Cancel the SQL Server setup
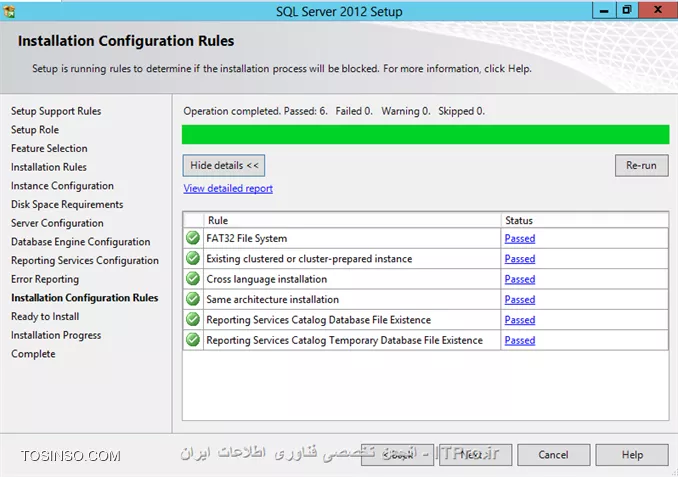The height and width of the screenshot is (477, 678). [x=553, y=455]
